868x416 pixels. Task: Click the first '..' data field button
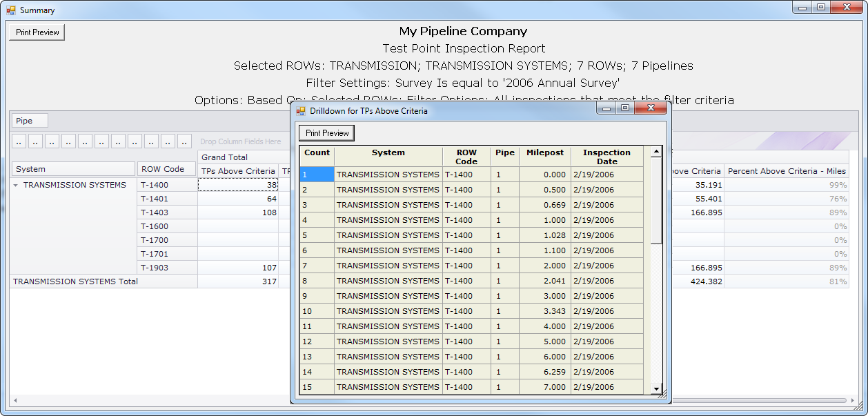click(19, 141)
